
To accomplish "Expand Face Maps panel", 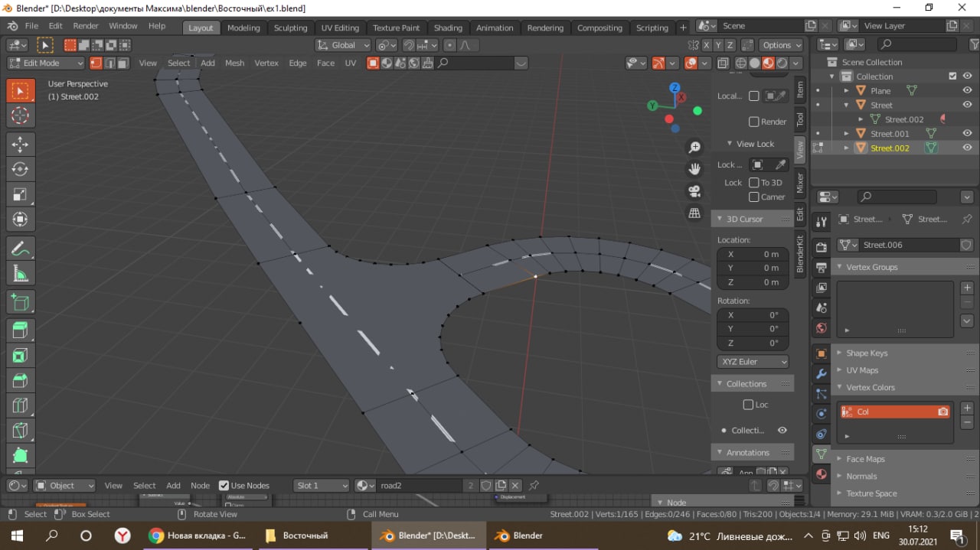I will (864, 459).
